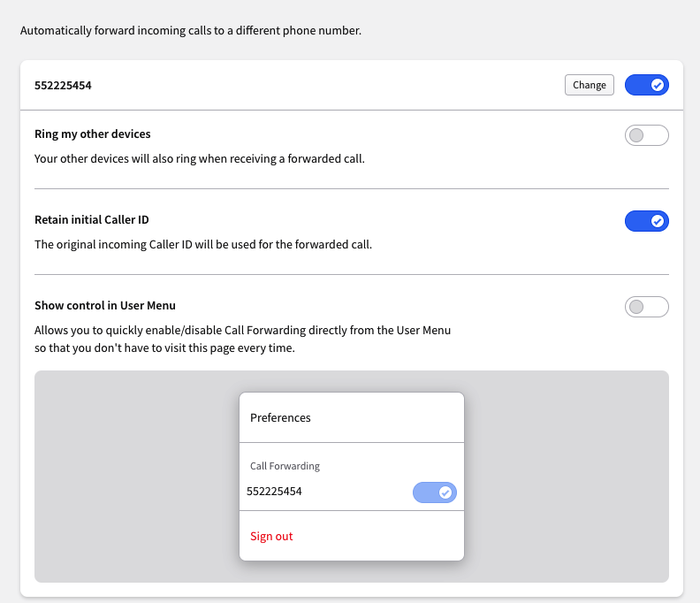The image size is (700, 603).
Task: Click the original incoming Caller ID description
Action: click(203, 245)
